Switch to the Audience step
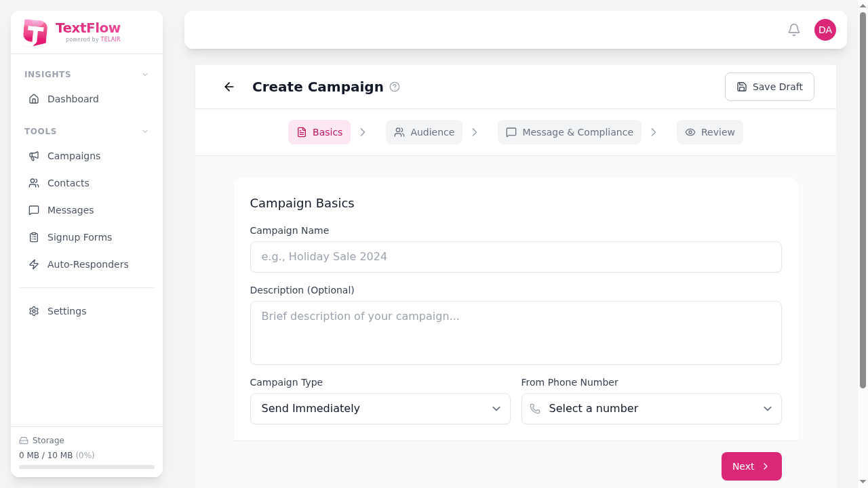 424,132
